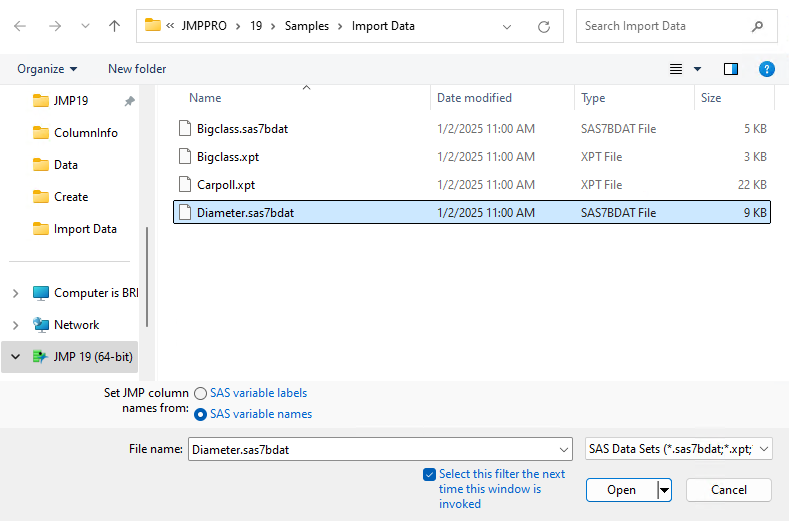Collapse the JMP 19 (64-bit) node
789x521 pixels.
[x=16, y=357]
